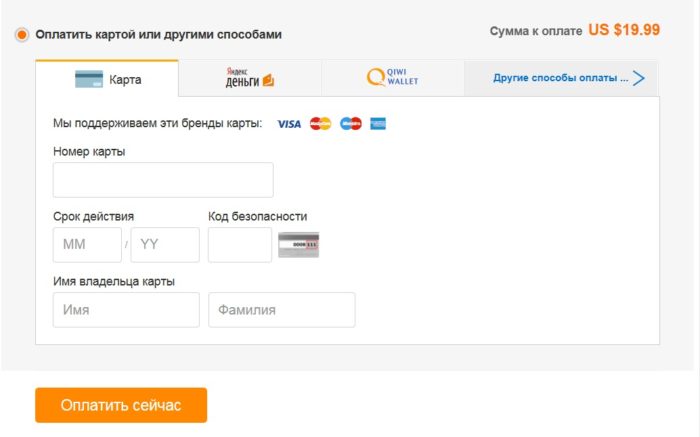
Task: Click the card icon in Карта tab
Action: click(x=89, y=79)
